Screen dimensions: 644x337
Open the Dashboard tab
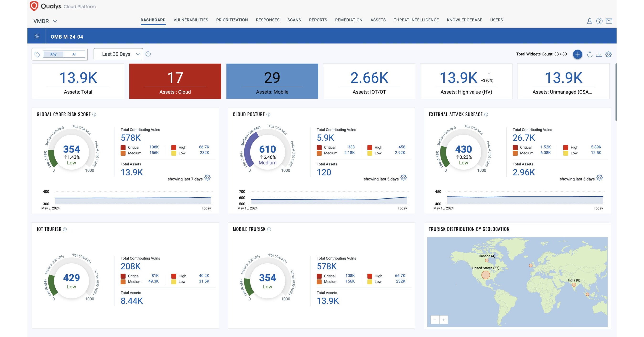[153, 20]
